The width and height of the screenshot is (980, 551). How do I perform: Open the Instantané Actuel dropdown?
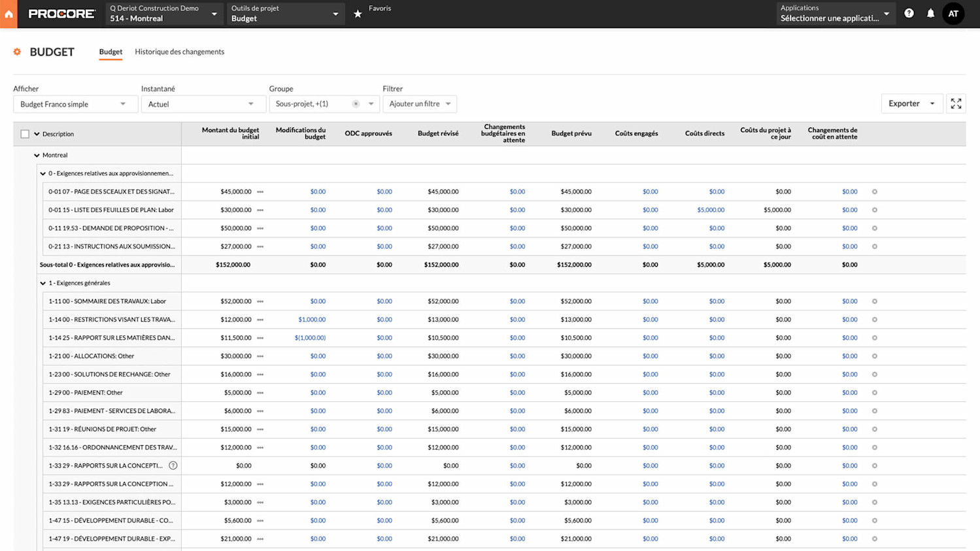[x=203, y=104]
